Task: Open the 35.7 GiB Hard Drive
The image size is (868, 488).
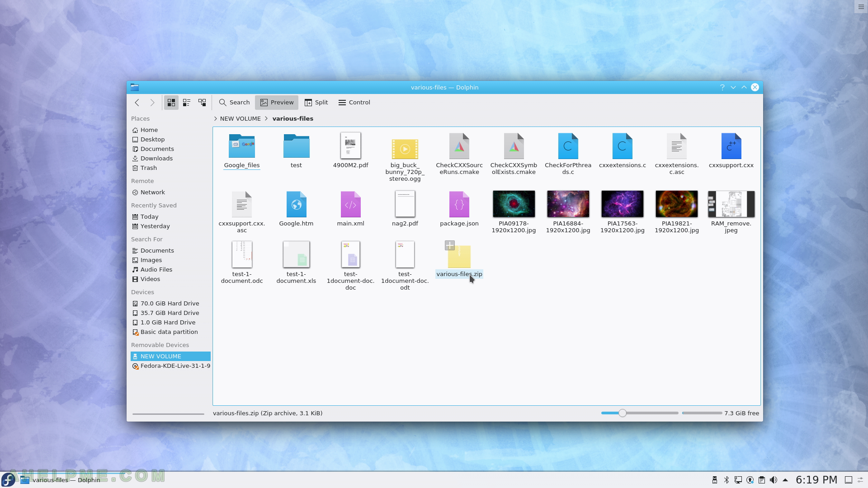Action: coord(171,313)
